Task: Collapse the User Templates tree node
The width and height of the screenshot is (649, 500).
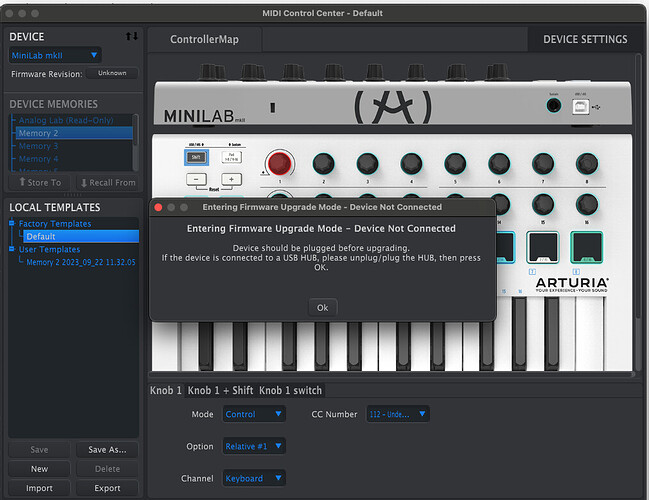Action: pyautogui.click(x=12, y=249)
